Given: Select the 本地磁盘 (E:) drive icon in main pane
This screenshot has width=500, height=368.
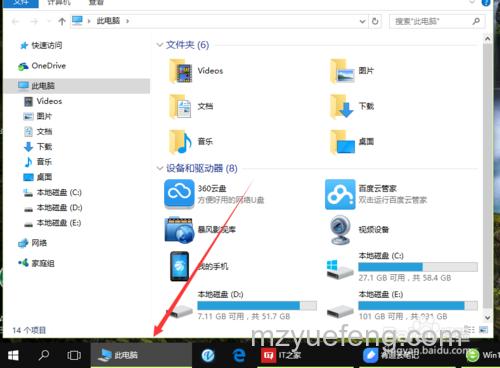Looking at the screenshot, I should coord(340,311).
